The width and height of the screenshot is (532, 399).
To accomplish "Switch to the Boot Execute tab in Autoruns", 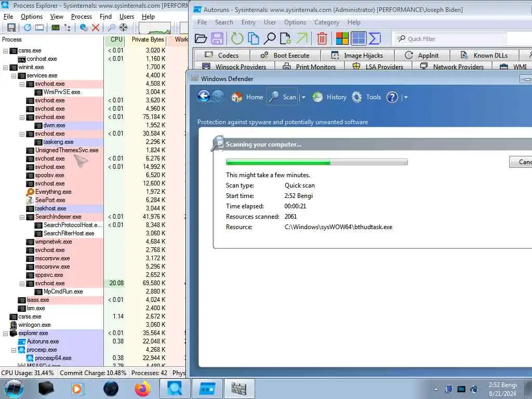I will click(285, 55).
